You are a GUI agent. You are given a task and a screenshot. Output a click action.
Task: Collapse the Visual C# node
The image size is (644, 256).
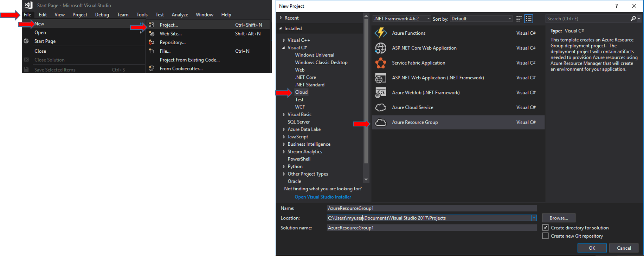pos(284,48)
